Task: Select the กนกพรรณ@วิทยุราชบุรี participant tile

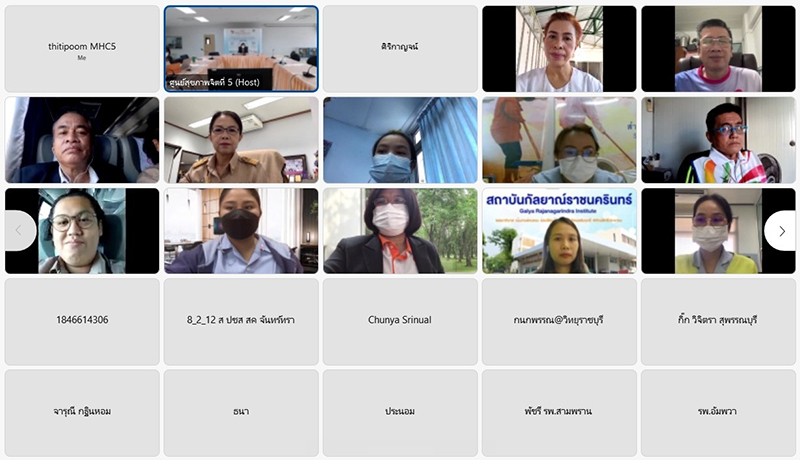Action: pos(559,322)
